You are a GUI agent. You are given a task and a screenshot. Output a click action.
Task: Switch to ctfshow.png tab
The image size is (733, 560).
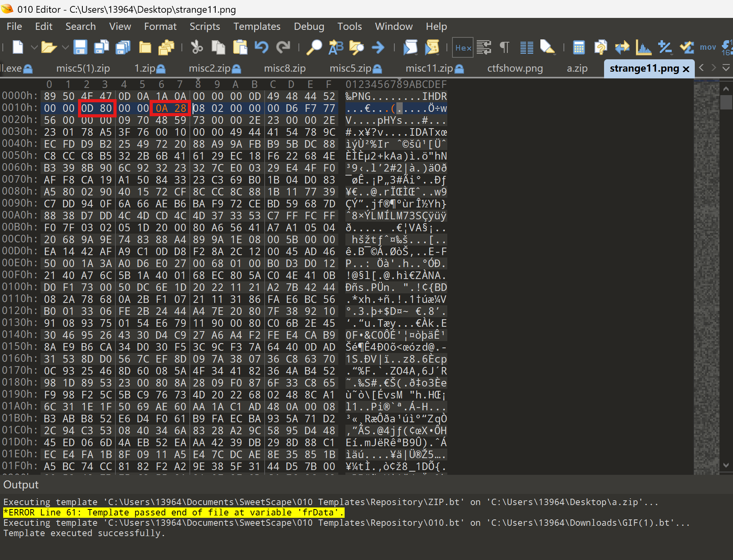click(x=515, y=68)
